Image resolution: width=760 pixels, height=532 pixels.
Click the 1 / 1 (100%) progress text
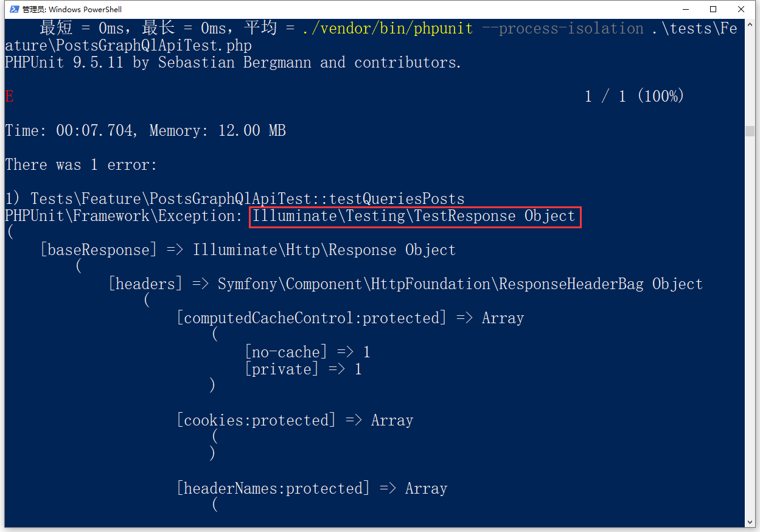pos(634,97)
